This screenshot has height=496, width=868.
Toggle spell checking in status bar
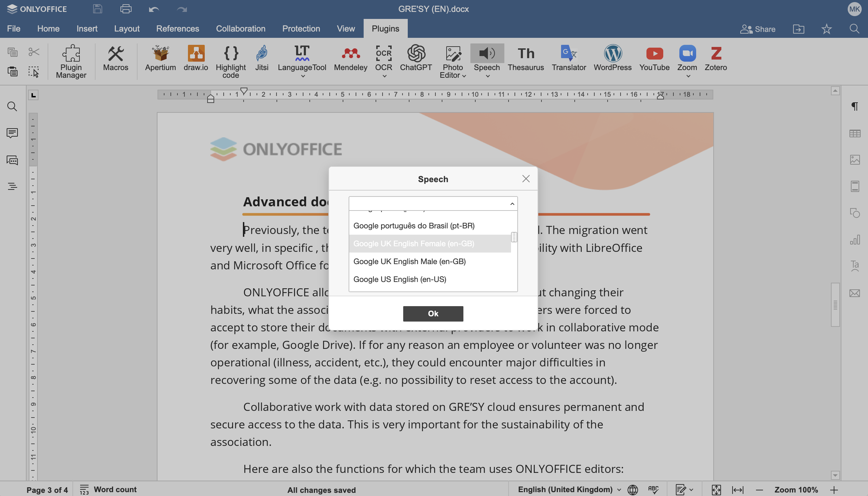(653, 490)
